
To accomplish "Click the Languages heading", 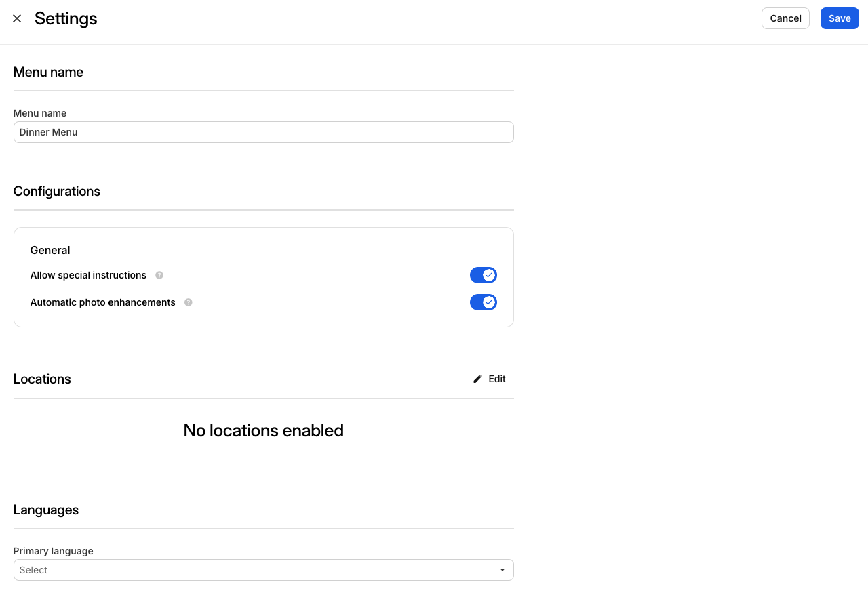I will [x=46, y=510].
